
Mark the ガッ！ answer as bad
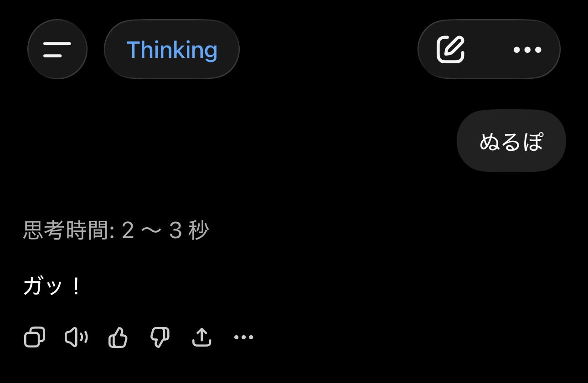click(x=160, y=337)
